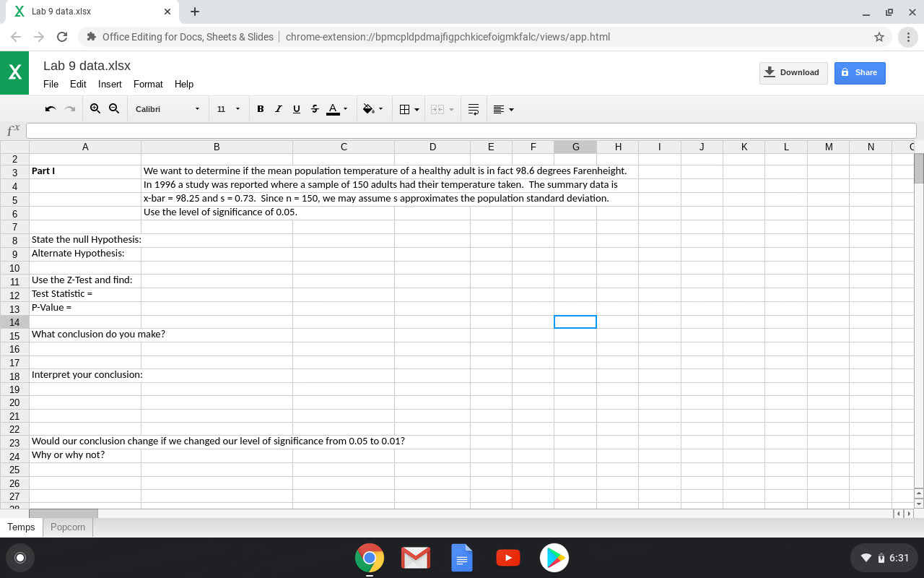Select the red text color swatch
This screenshot has height=578, width=924.
coord(332,108)
